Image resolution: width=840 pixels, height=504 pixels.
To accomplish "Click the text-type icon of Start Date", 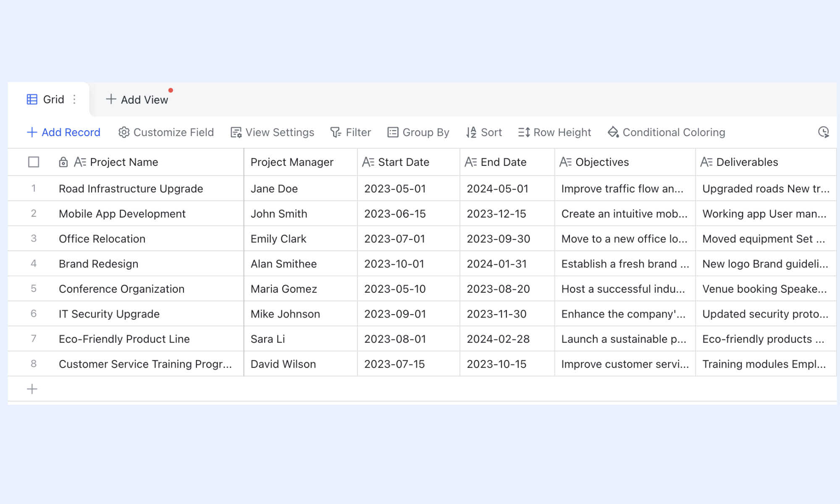I will click(x=368, y=162).
